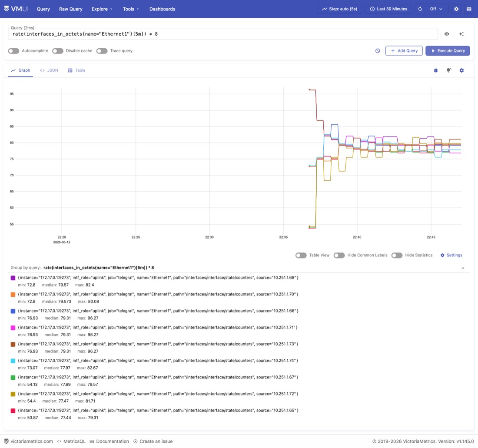The width and height of the screenshot is (478, 448).
Task: Switch to the Table tab
Action: [76, 70]
